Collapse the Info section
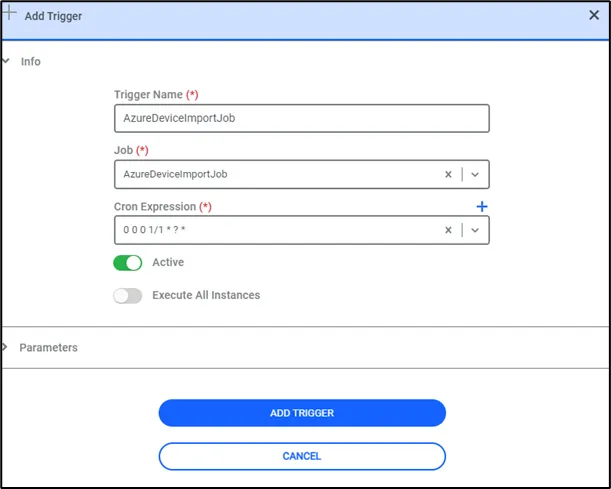The width and height of the screenshot is (611, 489). tap(5, 61)
